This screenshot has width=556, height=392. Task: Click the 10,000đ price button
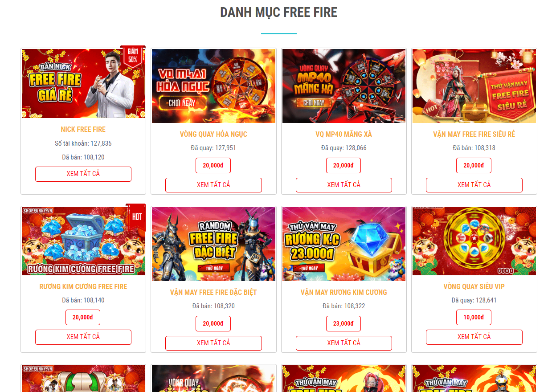474,318
